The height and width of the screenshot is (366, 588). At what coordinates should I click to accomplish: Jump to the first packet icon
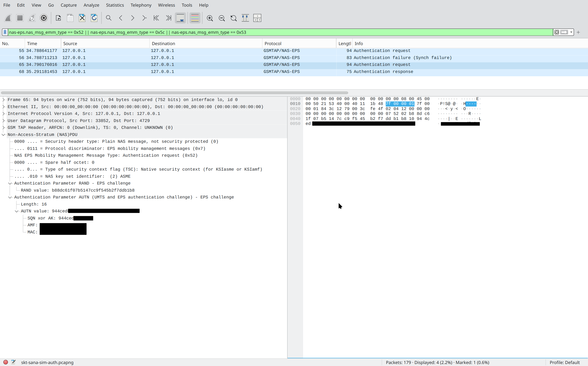(x=156, y=18)
